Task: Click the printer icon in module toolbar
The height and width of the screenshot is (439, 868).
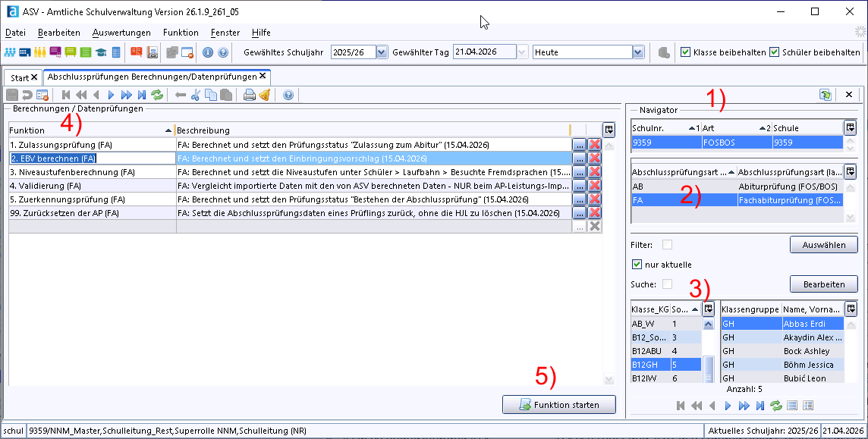Action: pos(250,95)
